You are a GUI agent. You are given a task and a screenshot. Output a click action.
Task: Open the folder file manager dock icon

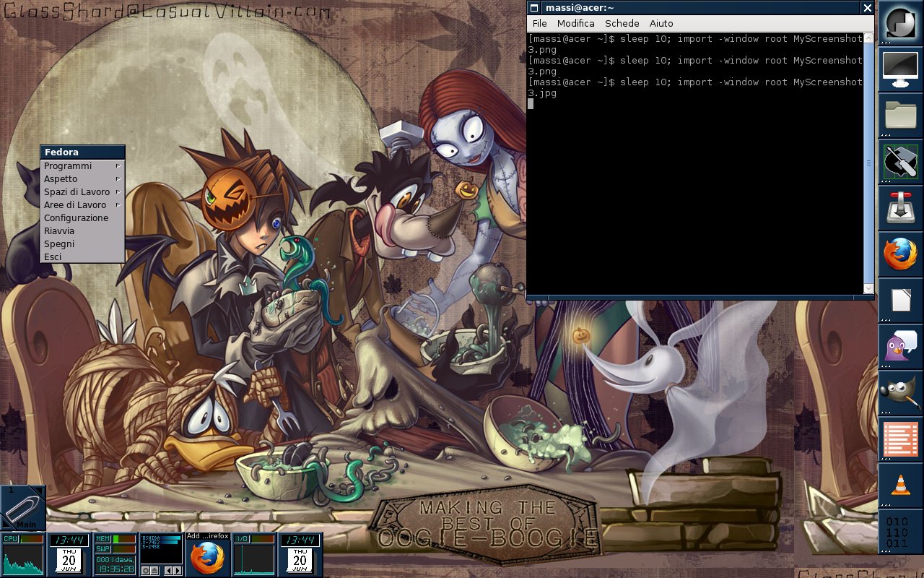tap(900, 116)
